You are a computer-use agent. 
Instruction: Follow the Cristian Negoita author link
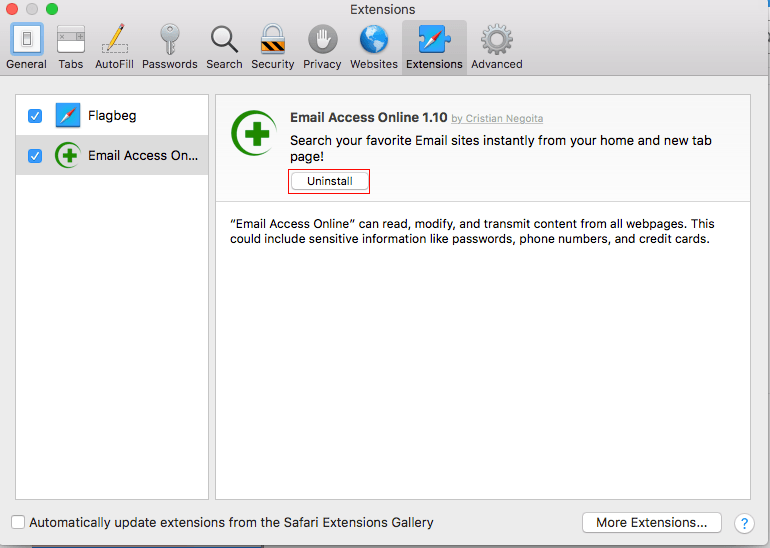(x=497, y=118)
